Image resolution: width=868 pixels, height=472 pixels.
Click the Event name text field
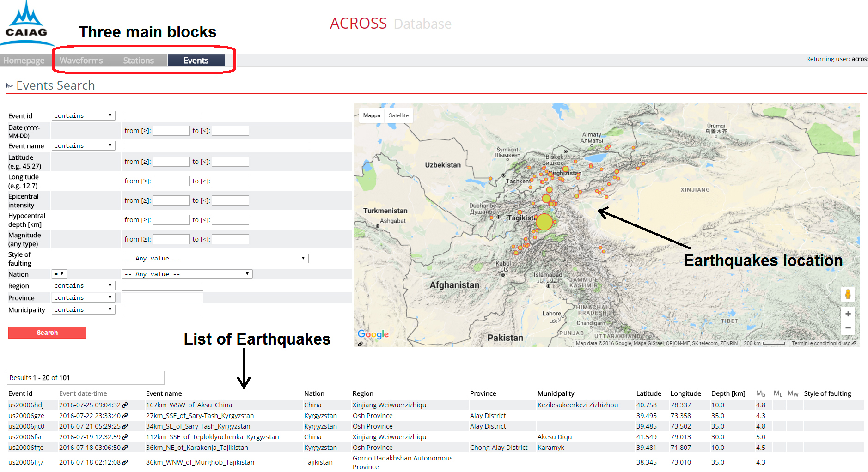tap(214, 146)
